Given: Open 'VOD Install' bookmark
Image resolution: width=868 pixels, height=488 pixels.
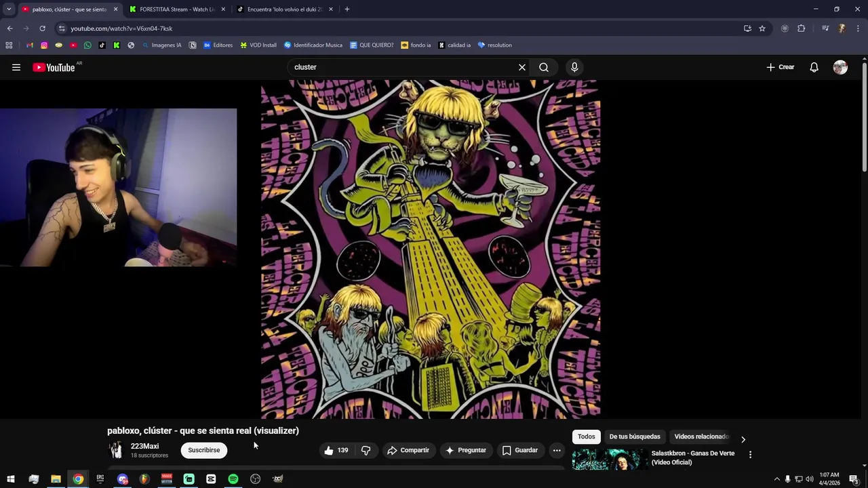Looking at the screenshot, I should (x=258, y=45).
